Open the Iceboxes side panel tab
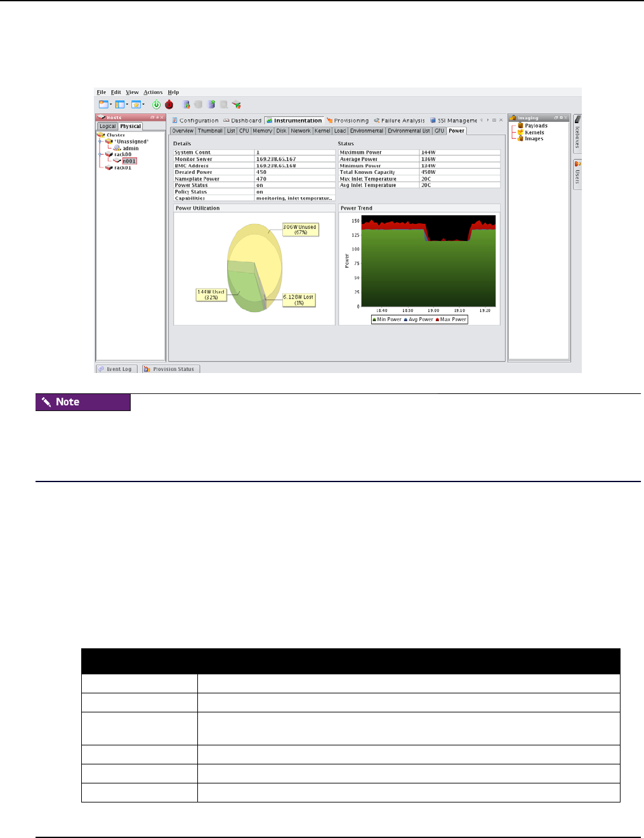644x838 pixels. [x=577, y=134]
